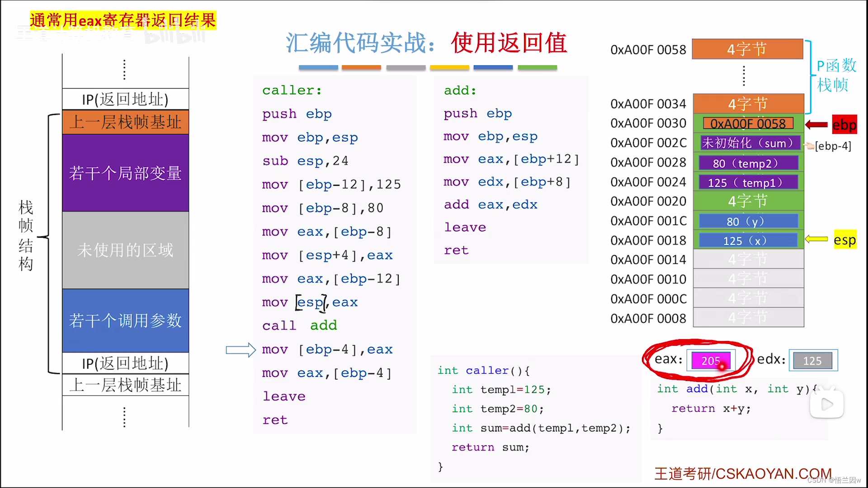
Task: Click the play button overlay icon
Action: pos(827,404)
